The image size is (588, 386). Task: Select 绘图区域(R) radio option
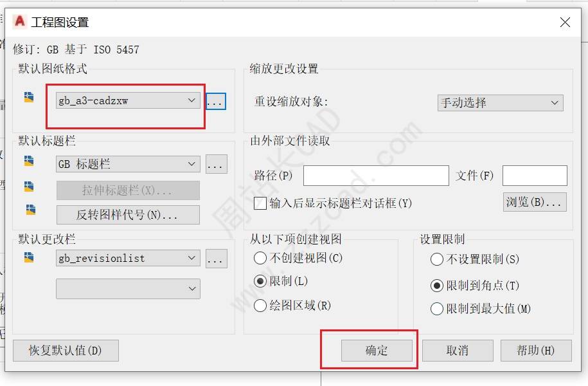click(260, 306)
